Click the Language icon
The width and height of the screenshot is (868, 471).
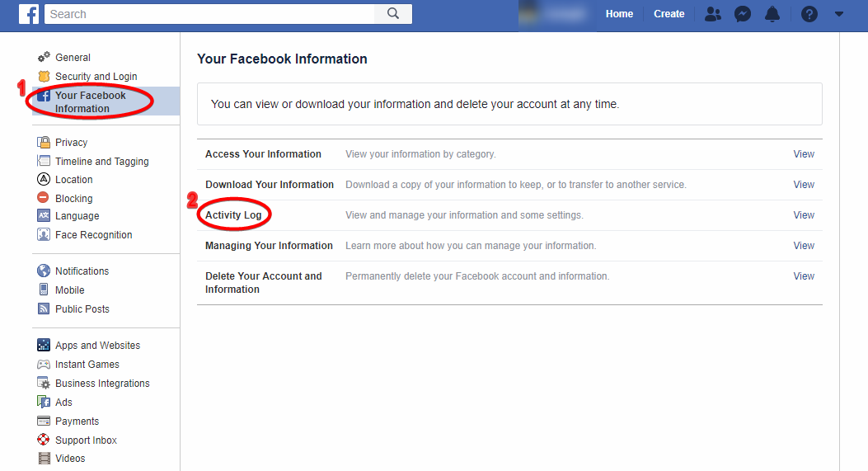(44, 215)
